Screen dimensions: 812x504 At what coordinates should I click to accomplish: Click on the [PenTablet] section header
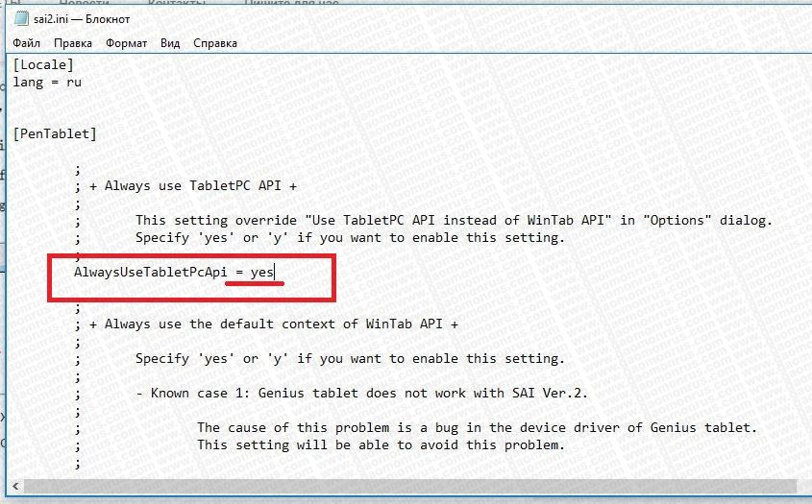[55, 133]
